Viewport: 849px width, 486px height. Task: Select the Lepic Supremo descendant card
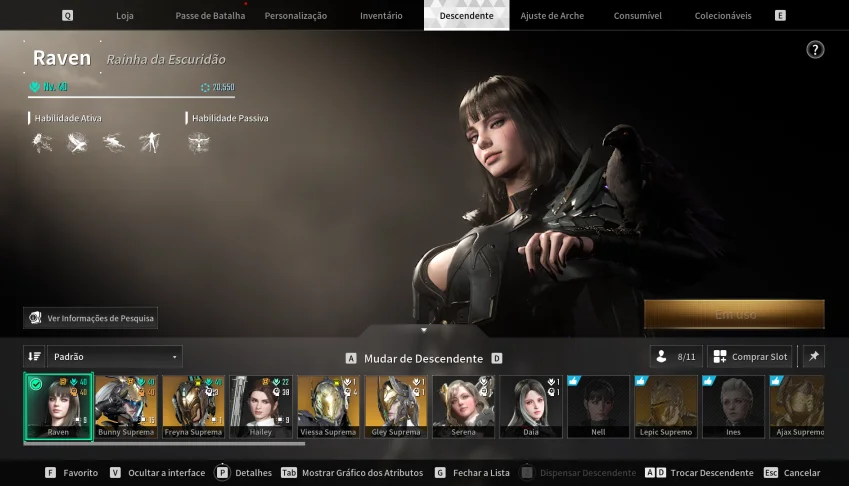[x=666, y=406]
